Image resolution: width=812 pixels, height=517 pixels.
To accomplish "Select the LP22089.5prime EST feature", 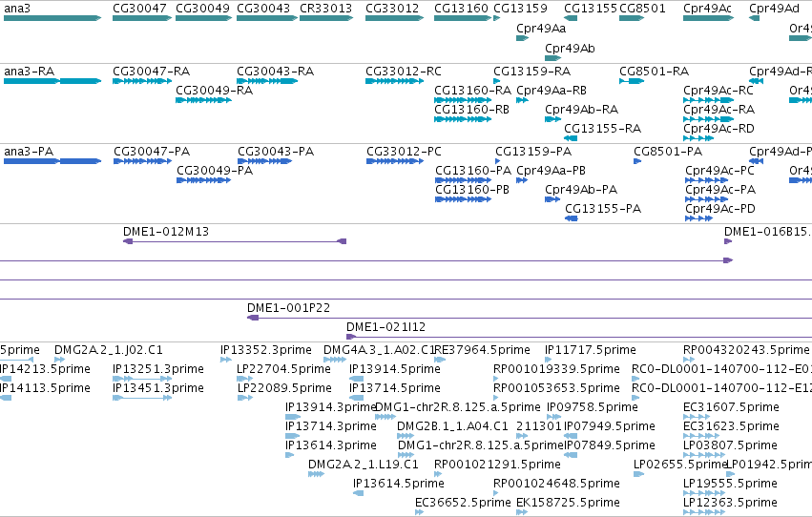I will point(245,398).
